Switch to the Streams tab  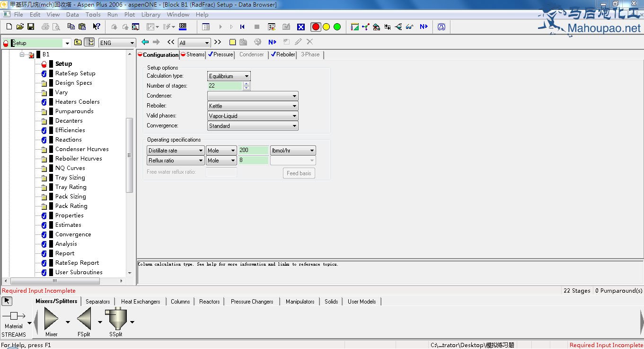coord(193,54)
